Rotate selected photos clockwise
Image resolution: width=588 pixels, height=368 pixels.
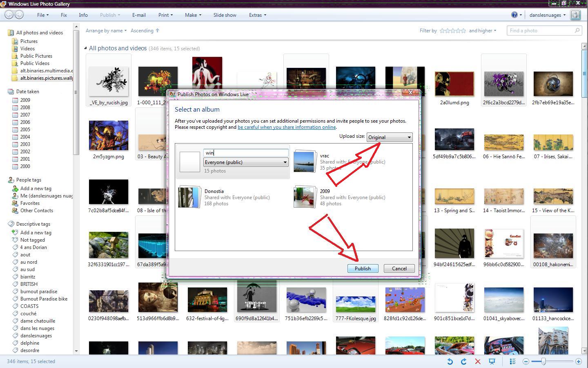(x=463, y=361)
